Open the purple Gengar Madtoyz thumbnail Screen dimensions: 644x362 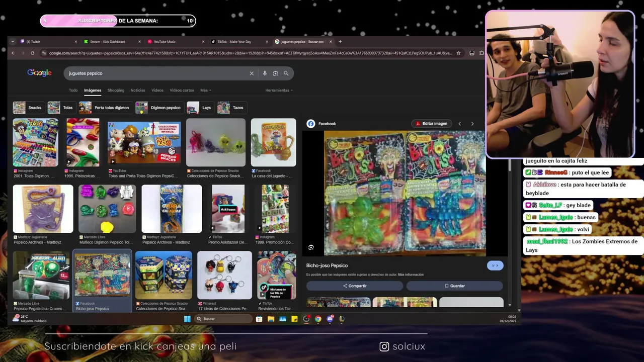[x=43, y=209]
